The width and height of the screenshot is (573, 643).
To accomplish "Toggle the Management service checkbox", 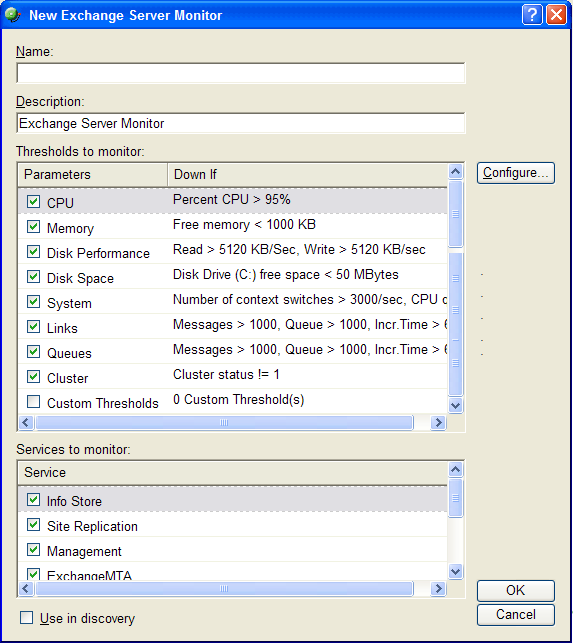I will pyautogui.click(x=33, y=550).
